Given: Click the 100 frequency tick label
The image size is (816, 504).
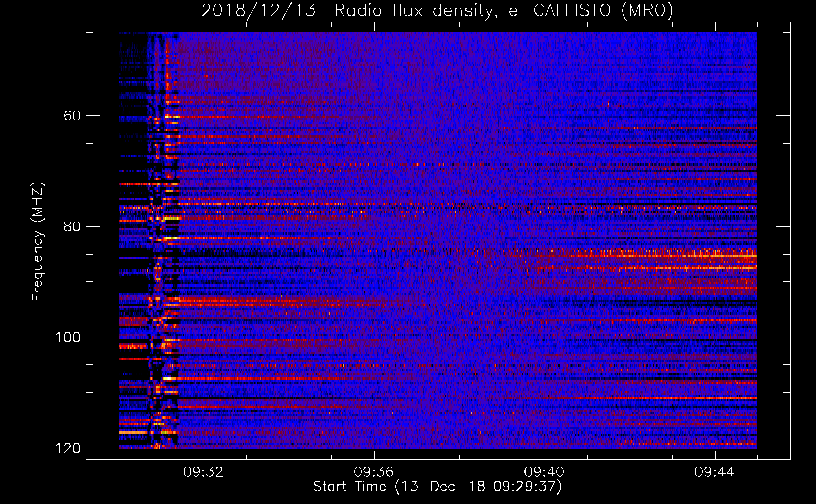Looking at the screenshot, I should (68, 337).
